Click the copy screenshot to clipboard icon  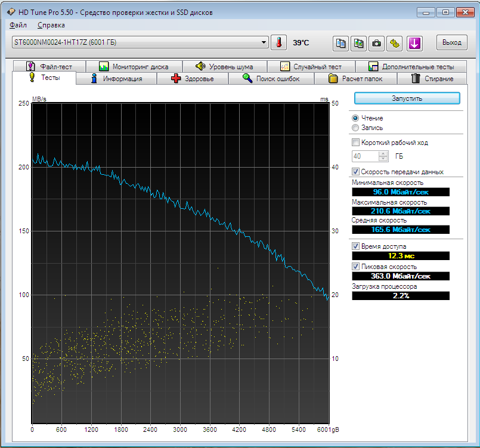click(358, 42)
